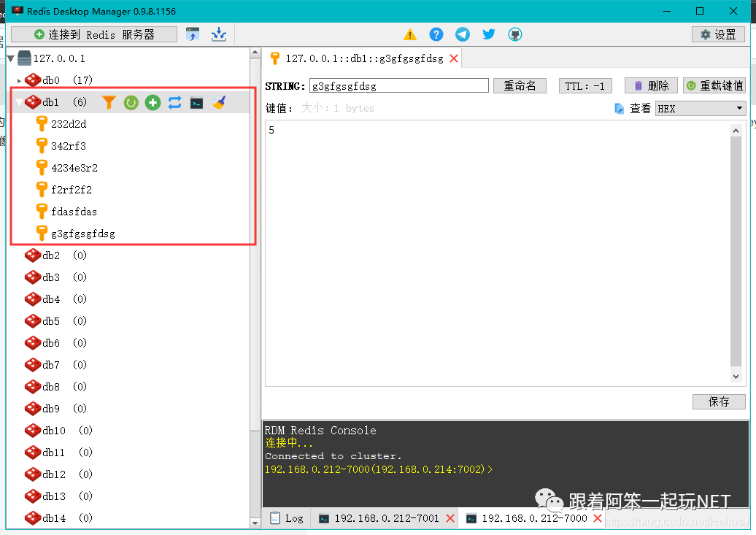Select database db3 (0)
Viewport: 756px width, 535px height.
tap(65, 277)
